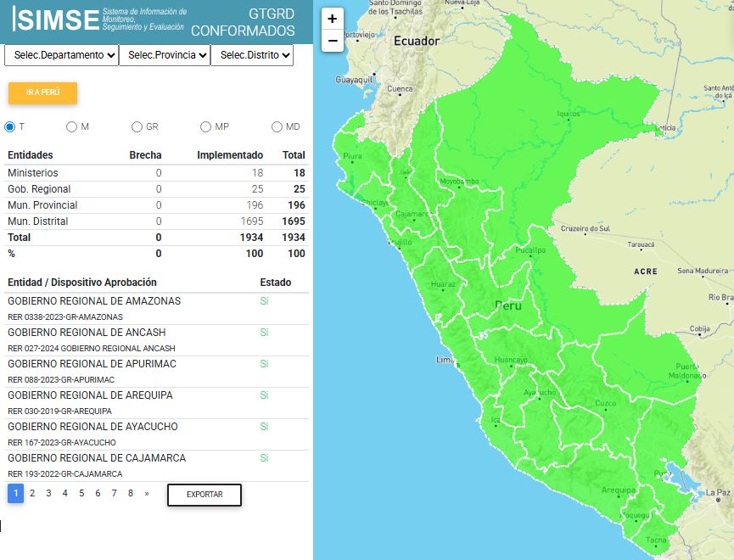Image resolution: width=734 pixels, height=560 pixels.
Task: Open the Selec.Provincia dropdown
Action: [165, 55]
